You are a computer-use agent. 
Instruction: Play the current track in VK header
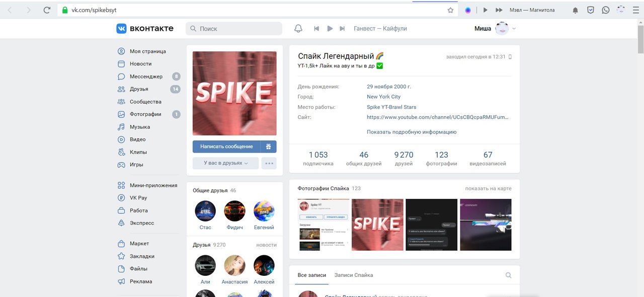click(330, 29)
